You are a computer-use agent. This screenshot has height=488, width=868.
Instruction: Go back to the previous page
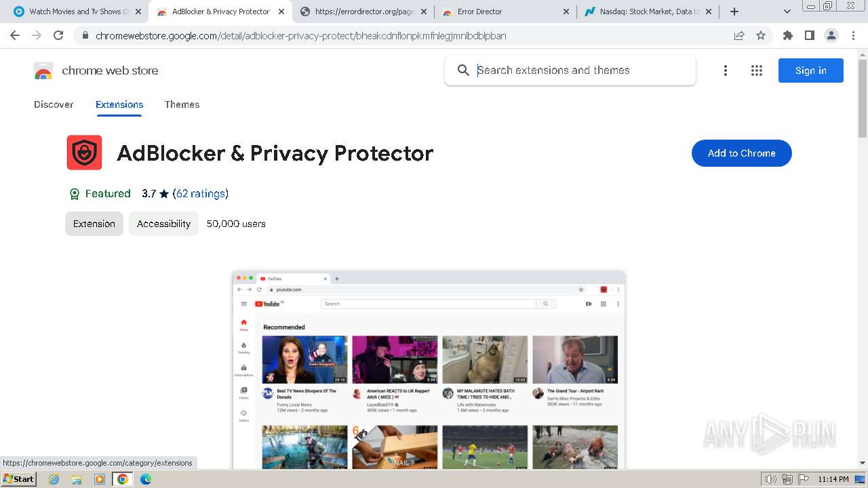click(15, 35)
